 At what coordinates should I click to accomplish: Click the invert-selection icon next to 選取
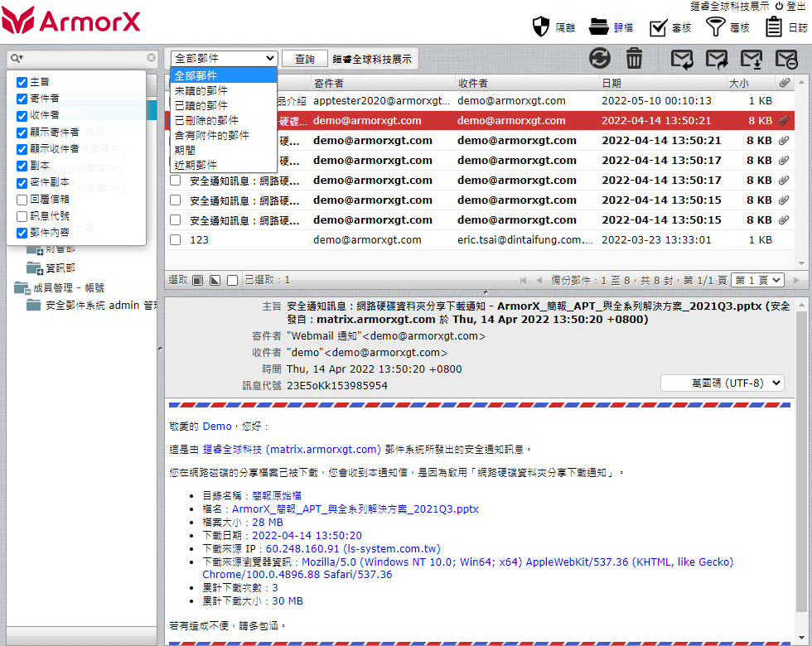215,281
